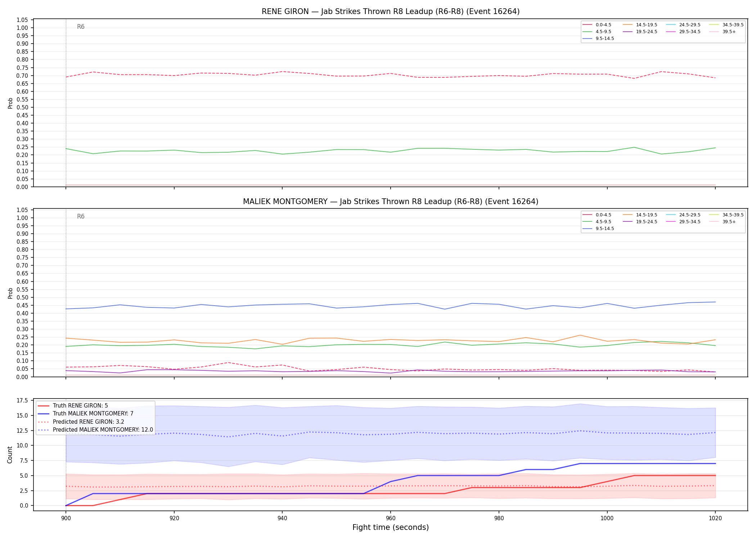The image size is (756, 540).
Task: Click the 1000 tick on the fight time axis
Action: click(x=607, y=518)
